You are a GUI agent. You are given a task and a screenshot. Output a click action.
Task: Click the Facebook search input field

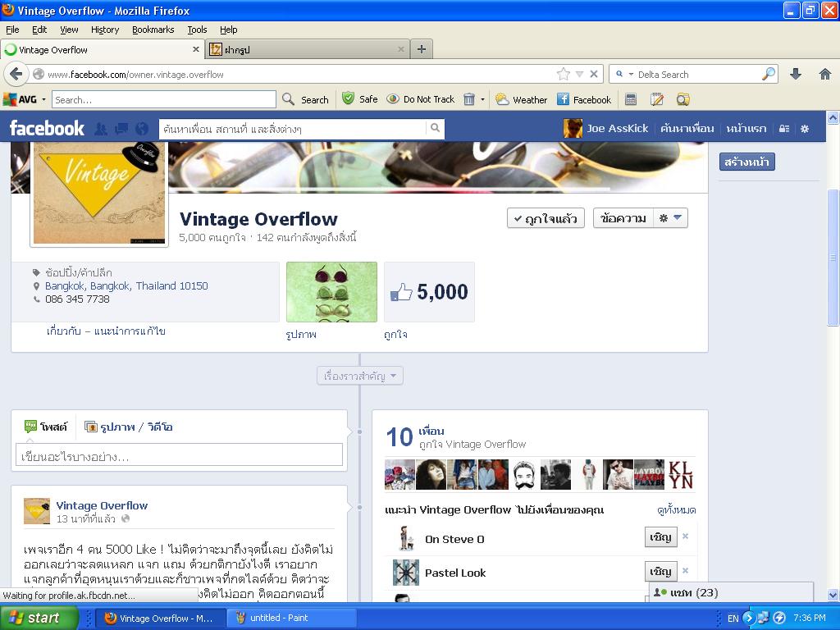(x=293, y=129)
